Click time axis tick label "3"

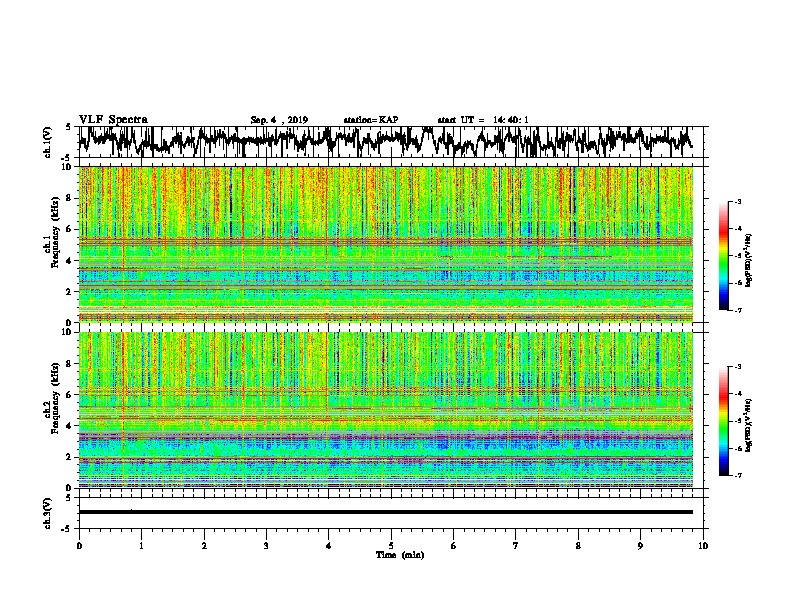click(x=266, y=546)
